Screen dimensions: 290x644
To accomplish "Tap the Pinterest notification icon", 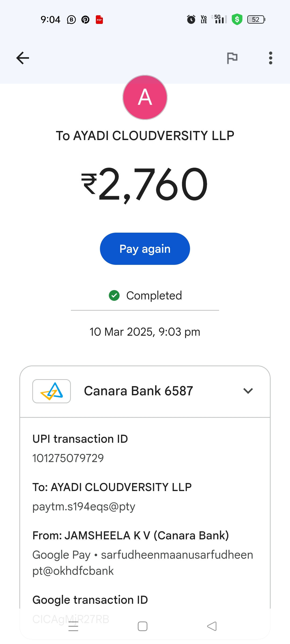I will point(85,20).
